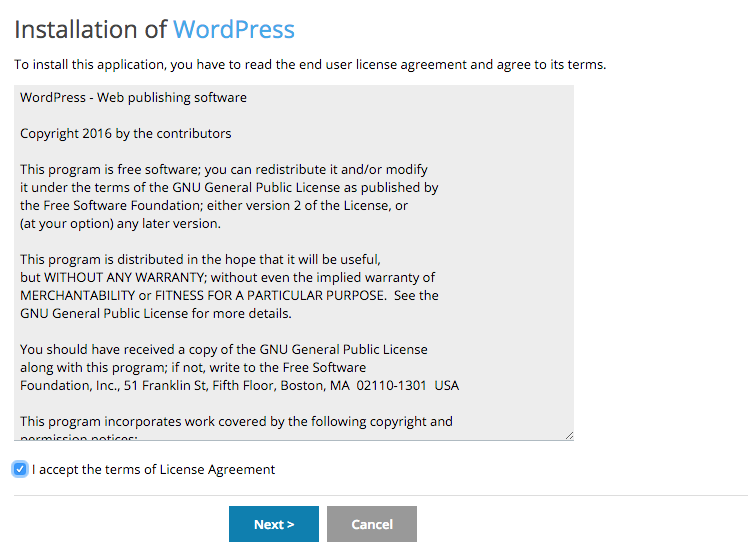This screenshot has height=558, width=748.
Task: Click the Next > button
Action: pyautogui.click(x=274, y=524)
